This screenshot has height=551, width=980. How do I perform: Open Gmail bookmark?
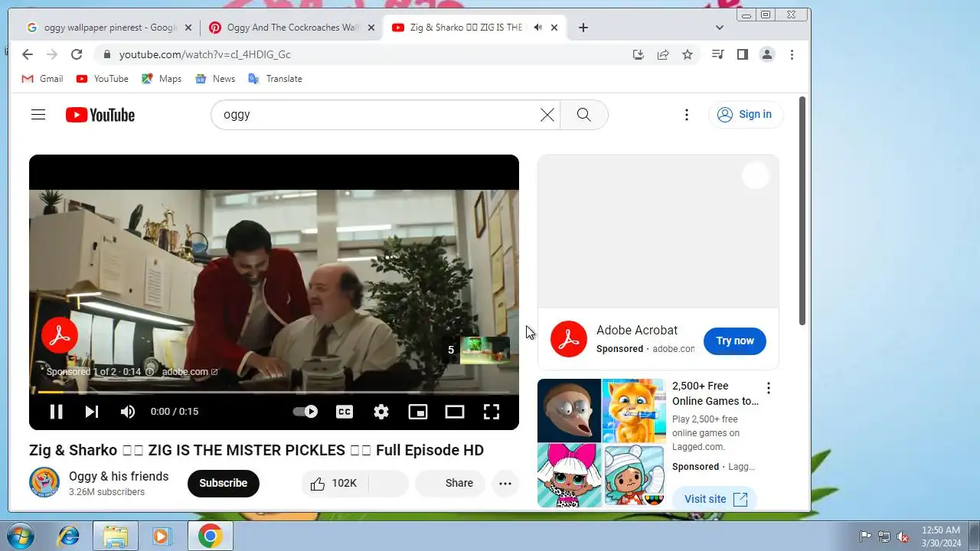pos(42,79)
